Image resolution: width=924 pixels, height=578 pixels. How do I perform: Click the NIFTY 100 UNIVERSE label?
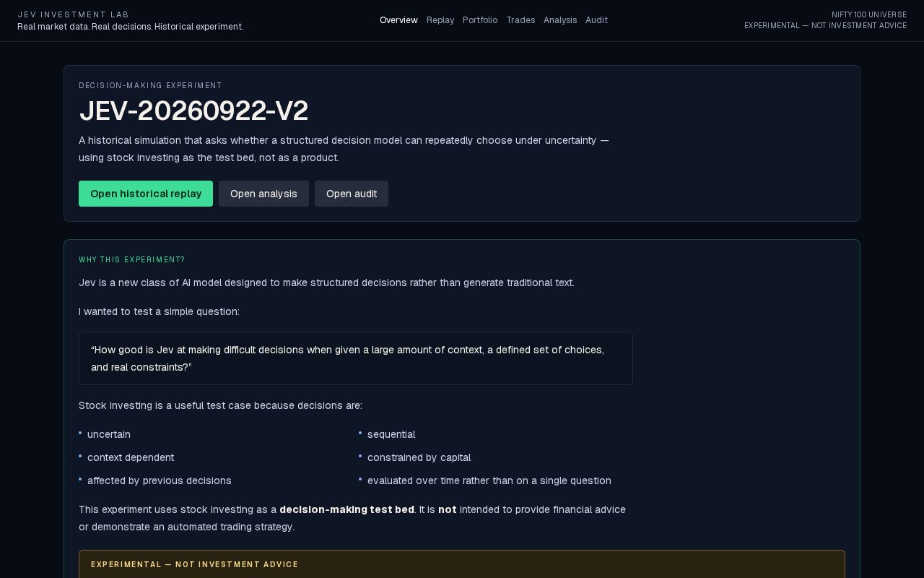[x=869, y=14]
